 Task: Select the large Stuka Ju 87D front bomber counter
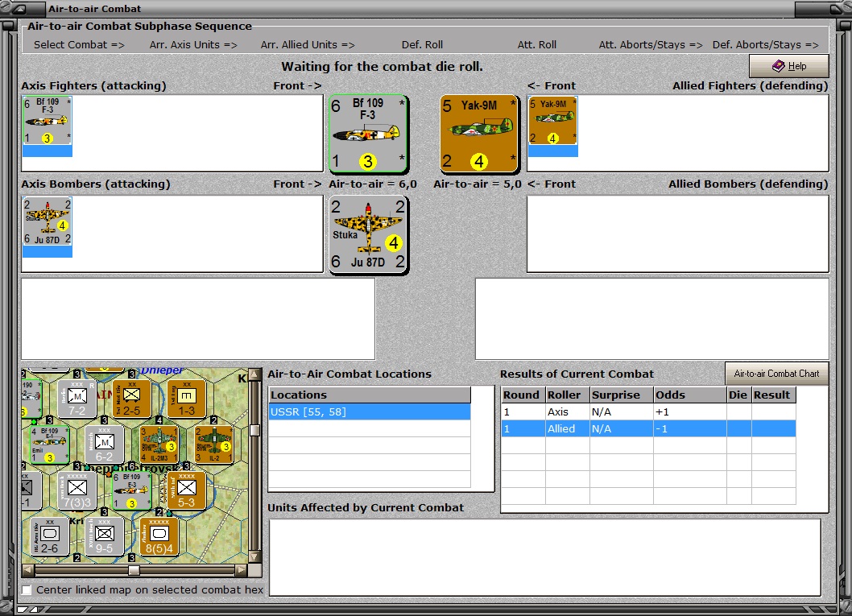click(x=369, y=234)
